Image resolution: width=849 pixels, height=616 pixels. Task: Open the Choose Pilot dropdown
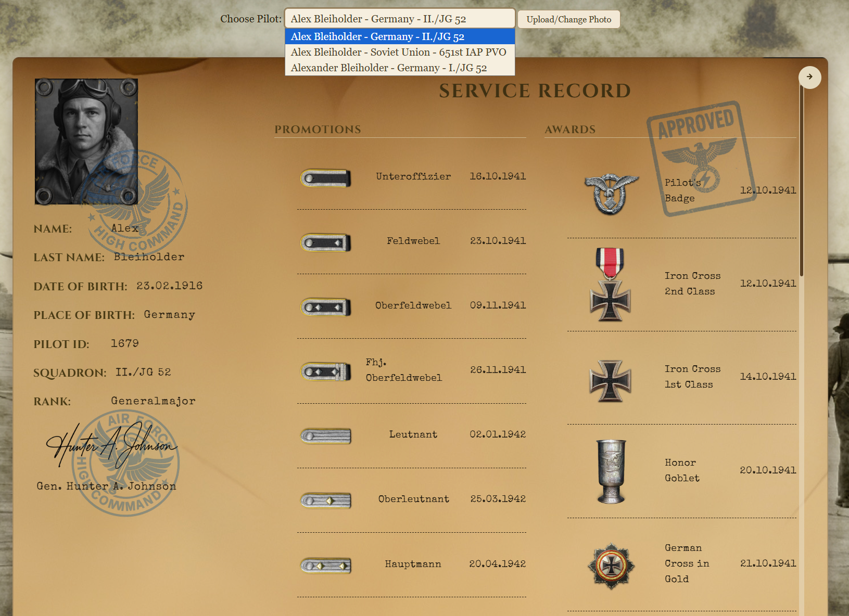coord(400,19)
